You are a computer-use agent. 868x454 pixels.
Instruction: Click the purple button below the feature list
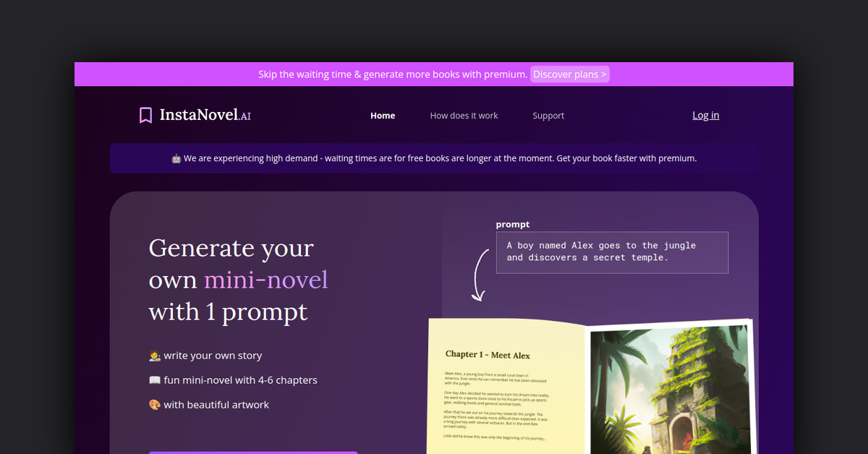(253, 452)
